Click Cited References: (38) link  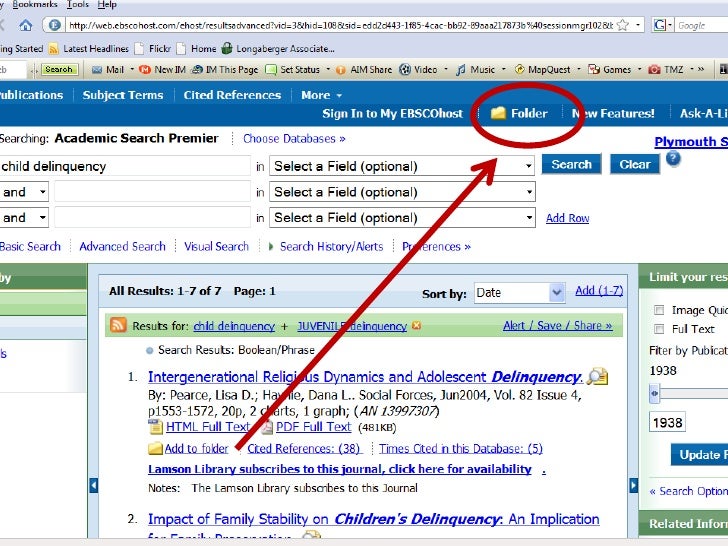pyautogui.click(x=304, y=448)
